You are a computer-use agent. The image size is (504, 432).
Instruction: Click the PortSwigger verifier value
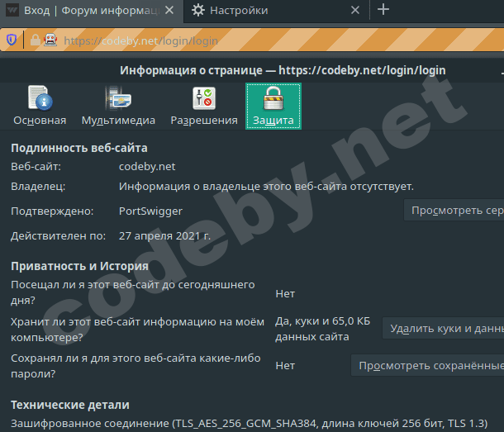point(150,211)
